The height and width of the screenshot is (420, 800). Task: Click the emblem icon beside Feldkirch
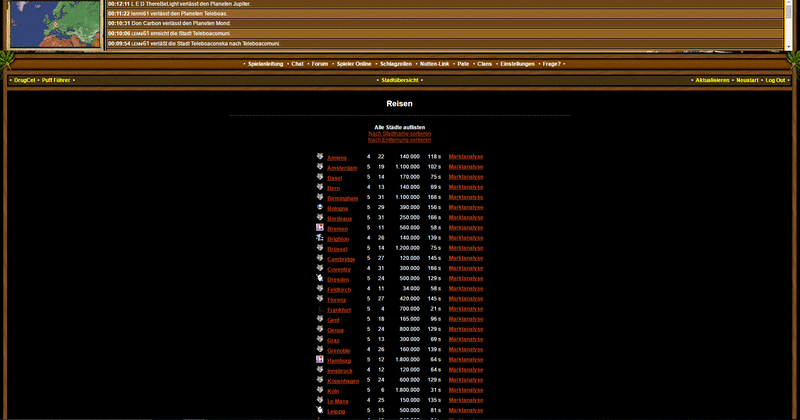coord(320,288)
